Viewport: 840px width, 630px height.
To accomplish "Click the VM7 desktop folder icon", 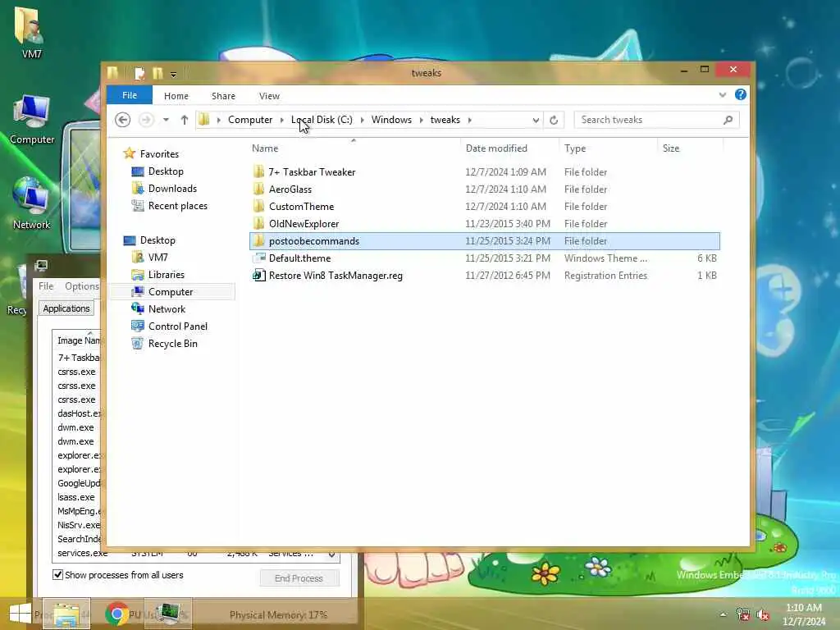I will 30,32.
